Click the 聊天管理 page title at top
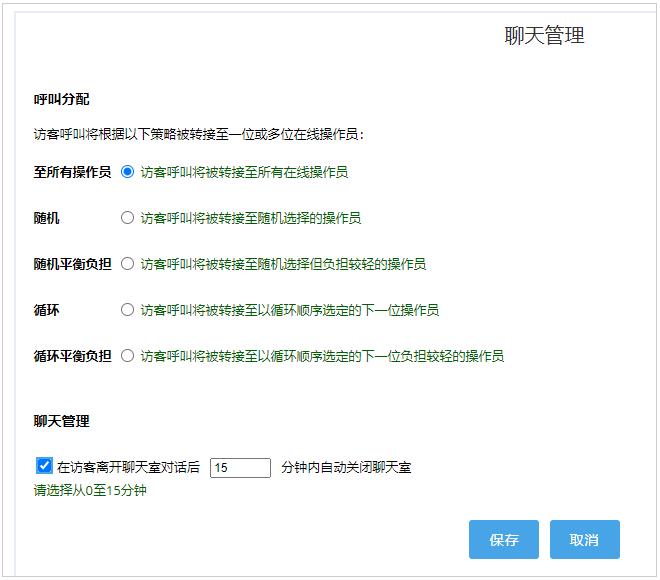This screenshot has width=660, height=580. pos(544,36)
